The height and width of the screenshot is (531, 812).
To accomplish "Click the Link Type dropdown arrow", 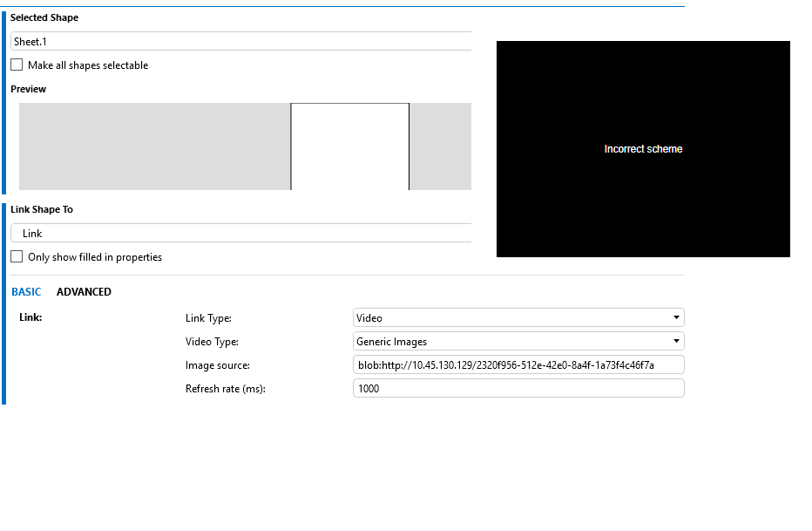I will pyautogui.click(x=676, y=318).
